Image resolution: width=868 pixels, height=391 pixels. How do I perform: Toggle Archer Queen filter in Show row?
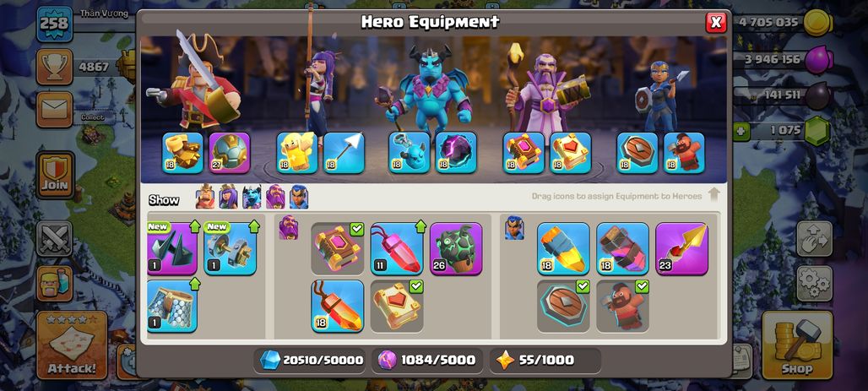pyautogui.click(x=228, y=197)
